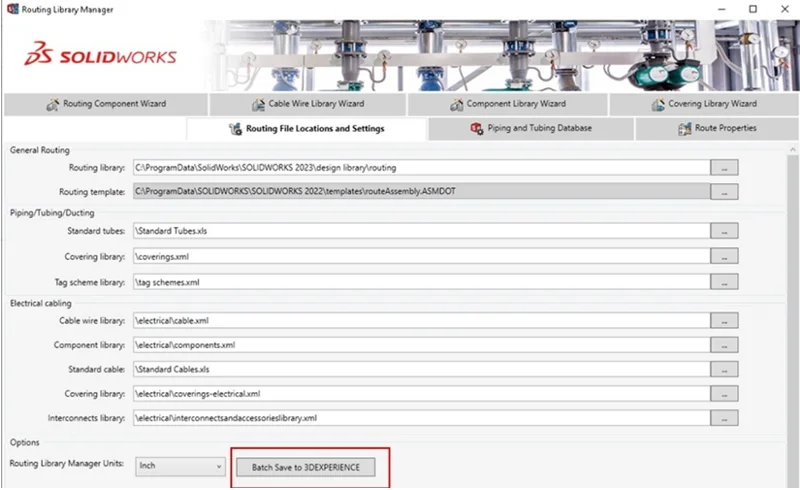This screenshot has width=800, height=490.
Task: Browse for the Tag scheme library file
Action: [x=724, y=282]
